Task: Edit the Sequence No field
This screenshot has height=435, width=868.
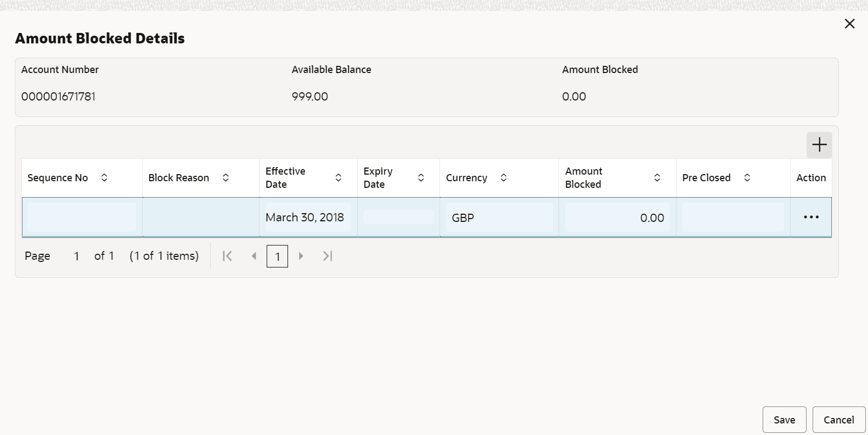Action: pyautogui.click(x=82, y=217)
